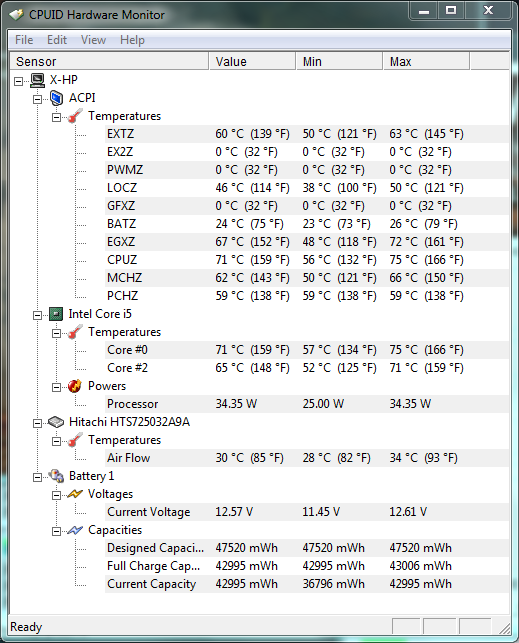Click the Intel Core i5 chip icon

(56, 315)
